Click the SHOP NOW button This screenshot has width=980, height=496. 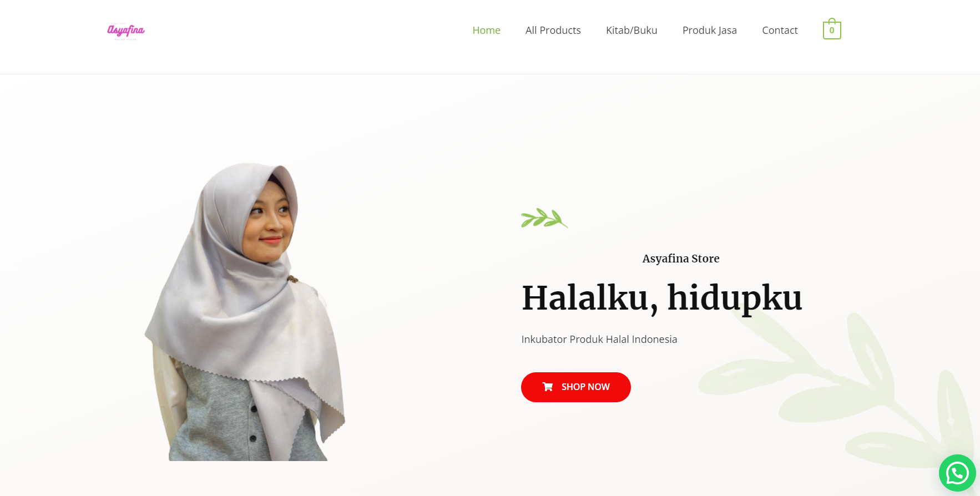(576, 387)
